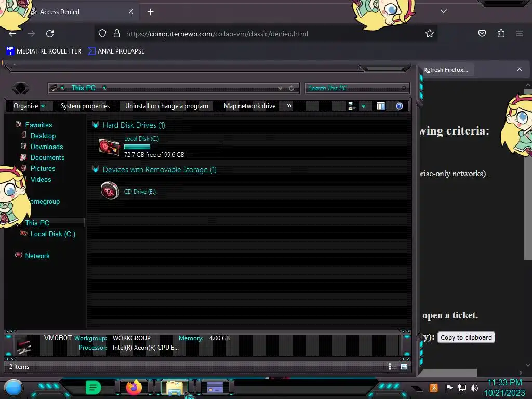Close the Access Denied tab
This screenshot has width=532, height=399.
130,11
